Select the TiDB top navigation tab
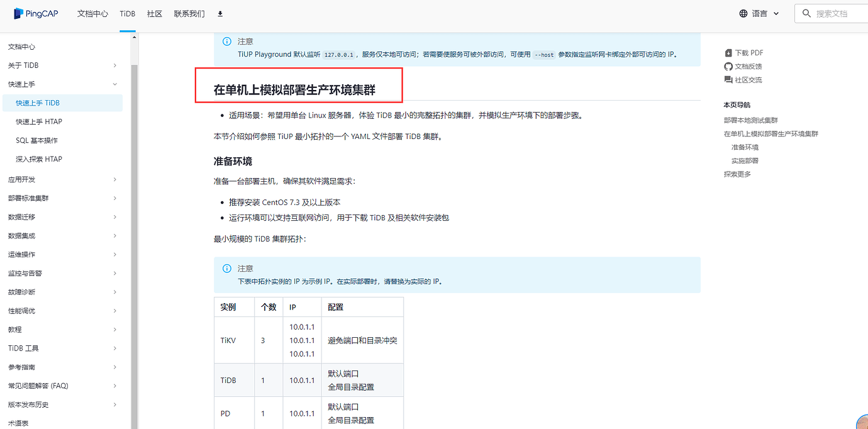The width and height of the screenshot is (868, 429). (x=128, y=13)
